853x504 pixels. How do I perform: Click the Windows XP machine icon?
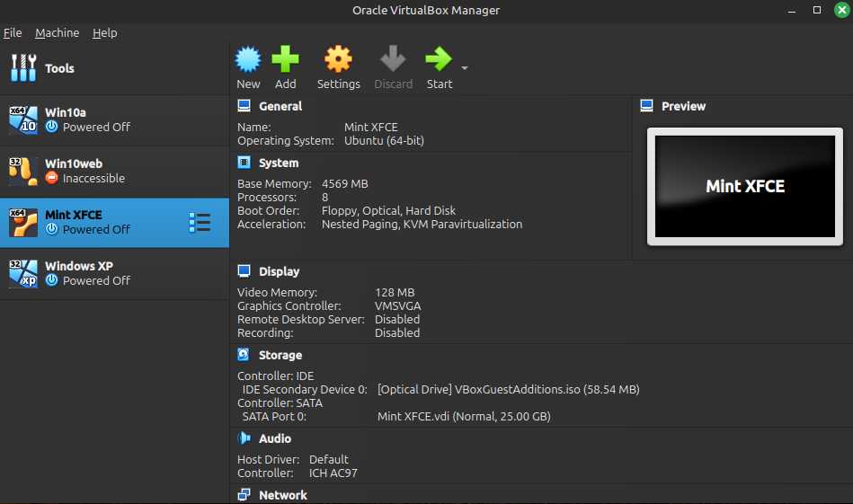(22, 274)
